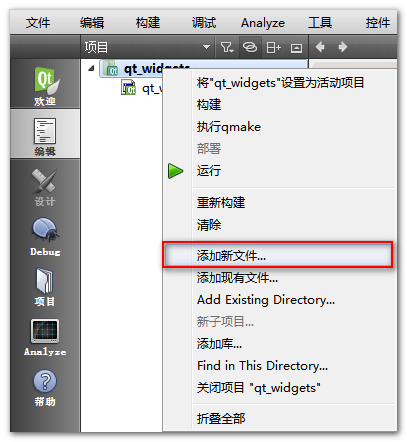Click the close pane icon in toolbar
The width and height of the screenshot is (407, 442).
click(296, 48)
